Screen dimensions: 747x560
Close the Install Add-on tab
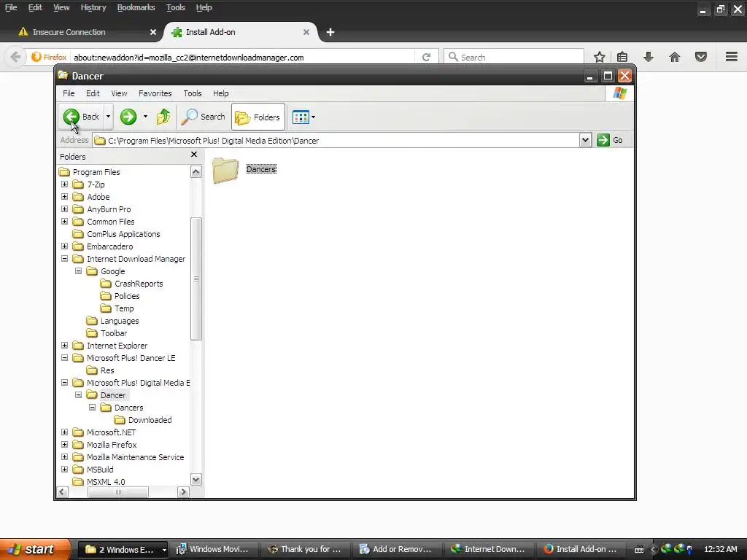[306, 32]
